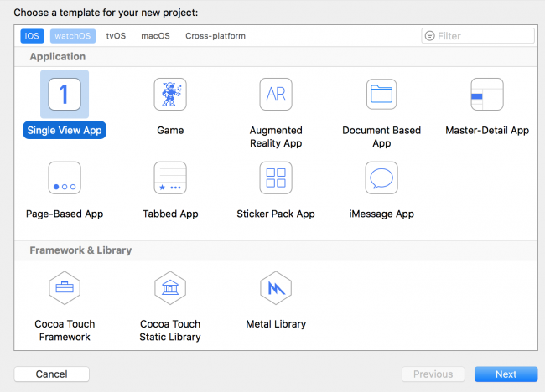Select the Document Based App folder icon
This screenshot has width=545, height=392.
[x=381, y=94]
